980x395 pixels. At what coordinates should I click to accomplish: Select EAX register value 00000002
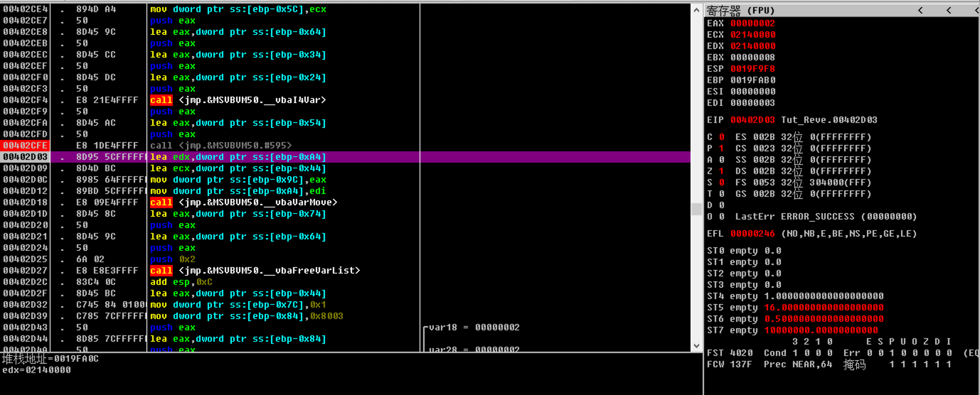752,23
